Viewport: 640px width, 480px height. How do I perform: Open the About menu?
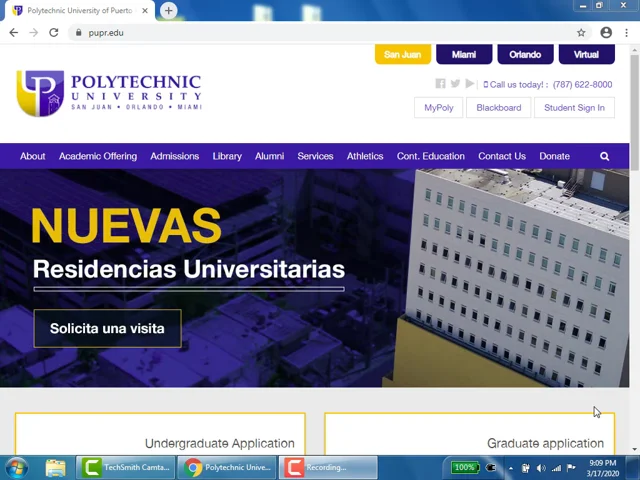(33, 156)
